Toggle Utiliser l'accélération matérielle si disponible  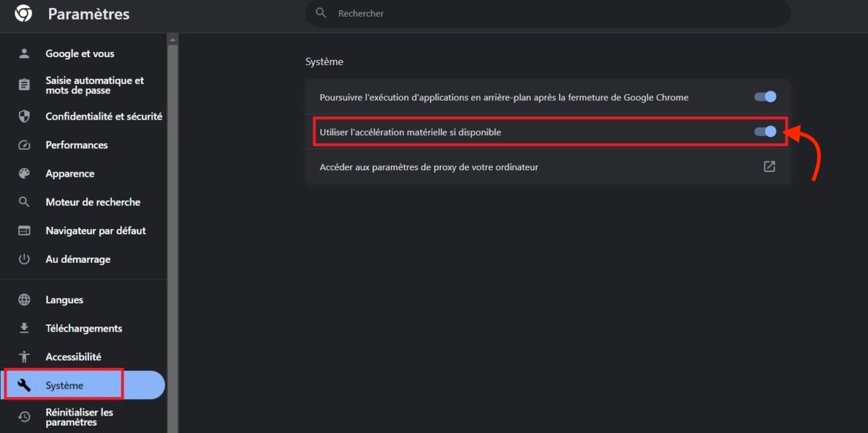pos(765,131)
